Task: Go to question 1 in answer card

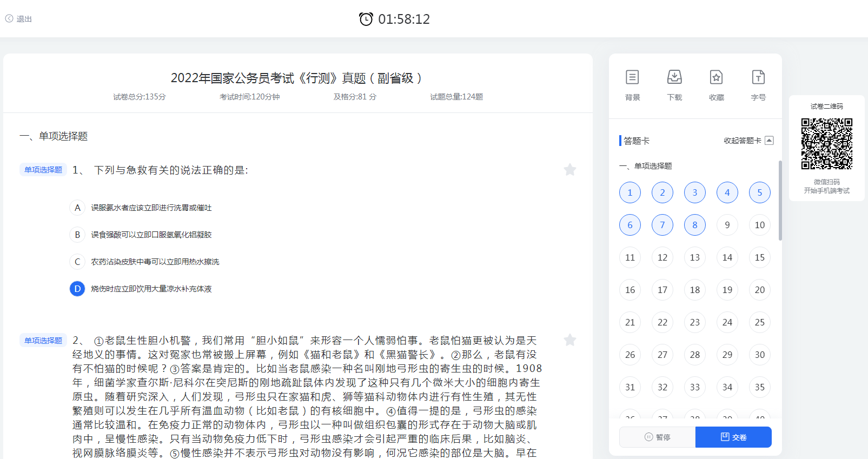Action: click(x=630, y=192)
